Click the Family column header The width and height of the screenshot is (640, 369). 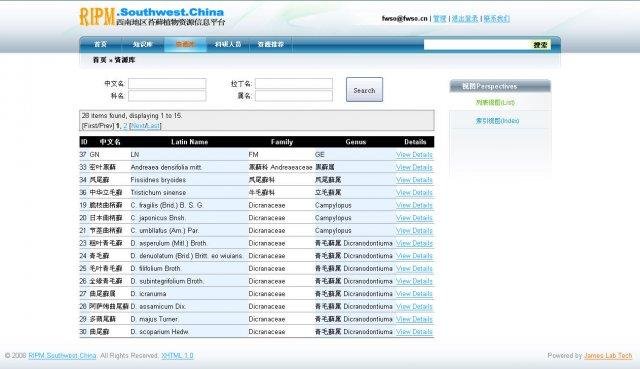[282, 142]
